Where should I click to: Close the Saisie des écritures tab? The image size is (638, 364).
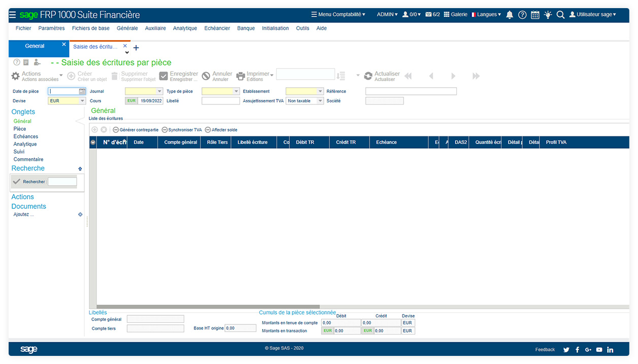[x=125, y=46]
